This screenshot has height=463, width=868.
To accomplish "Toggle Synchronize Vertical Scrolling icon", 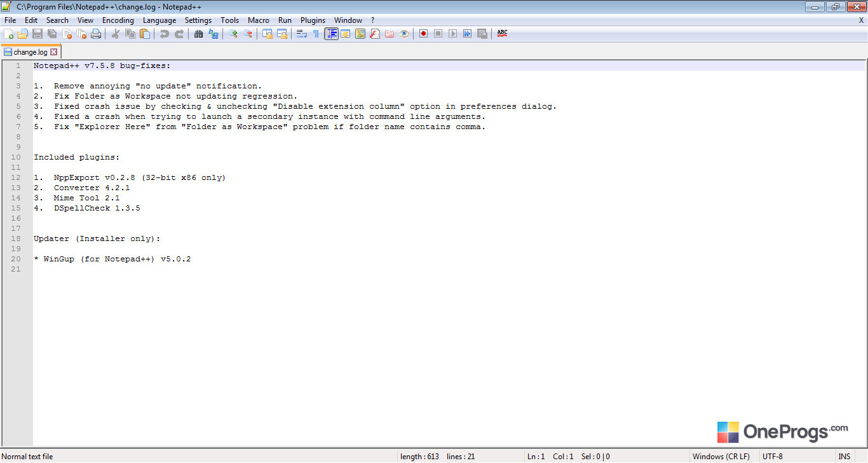I will click(268, 34).
